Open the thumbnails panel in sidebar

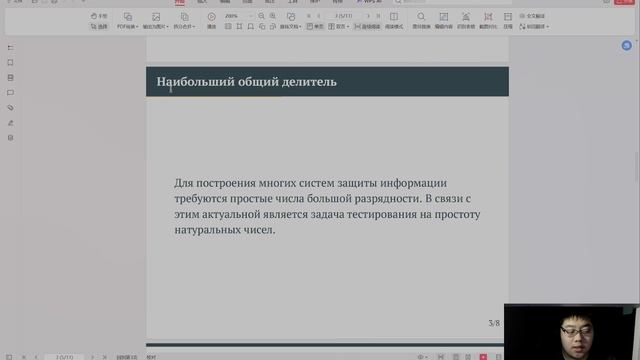point(10,78)
